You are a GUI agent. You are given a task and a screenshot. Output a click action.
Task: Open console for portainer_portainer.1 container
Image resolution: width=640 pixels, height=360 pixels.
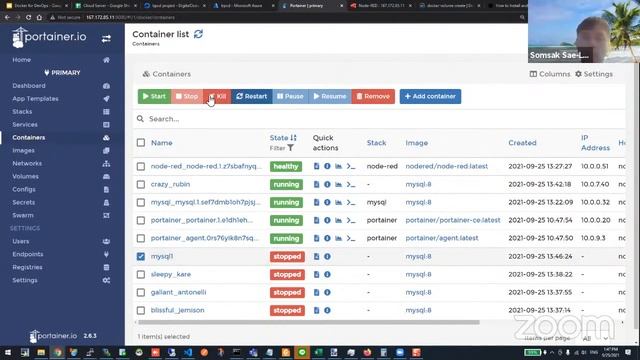351,220
